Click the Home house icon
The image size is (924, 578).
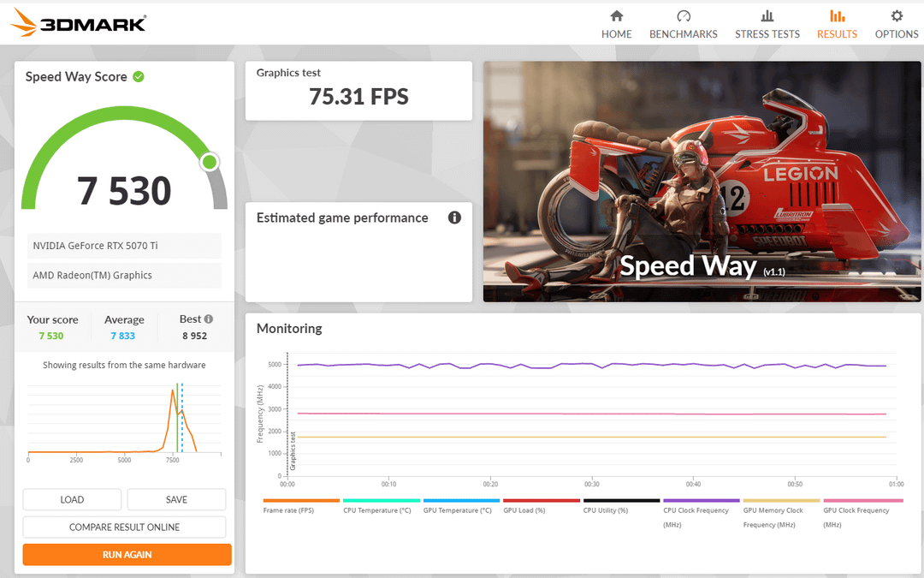(x=616, y=16)
